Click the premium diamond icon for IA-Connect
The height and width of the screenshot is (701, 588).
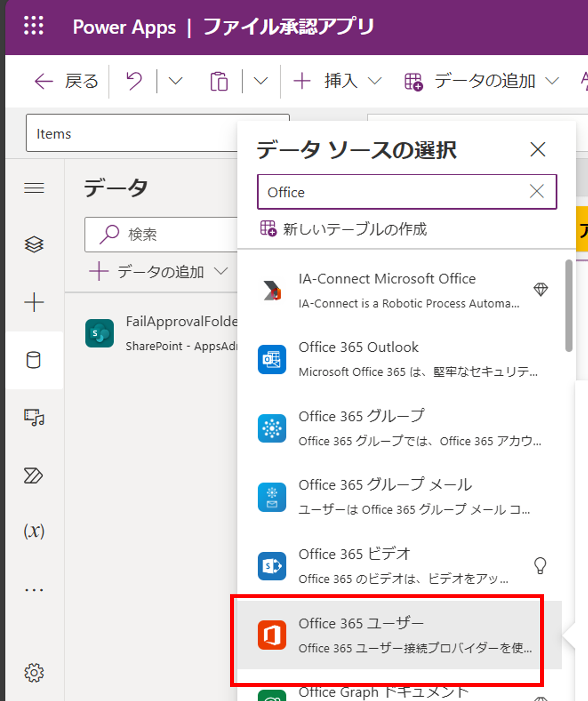coord(541,289)
